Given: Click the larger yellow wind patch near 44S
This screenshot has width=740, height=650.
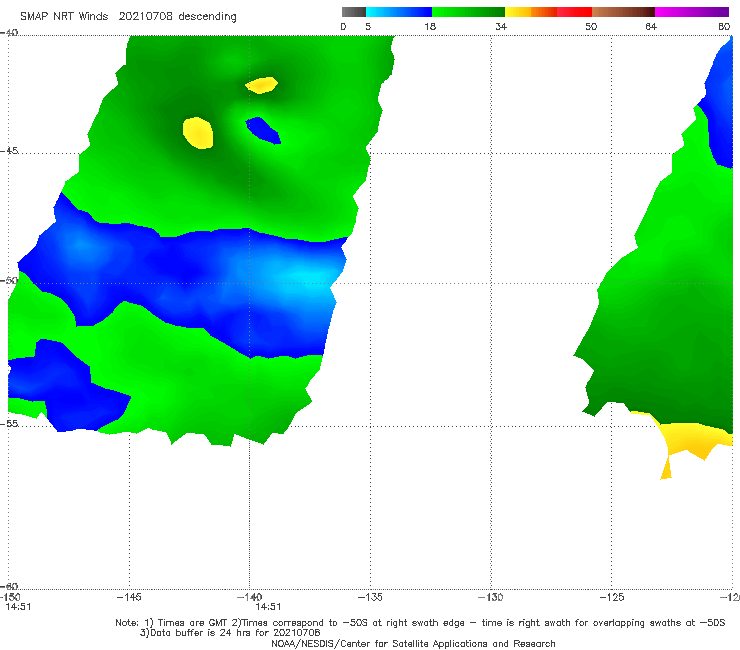Looking at the screenshot, I should point(198,133).
